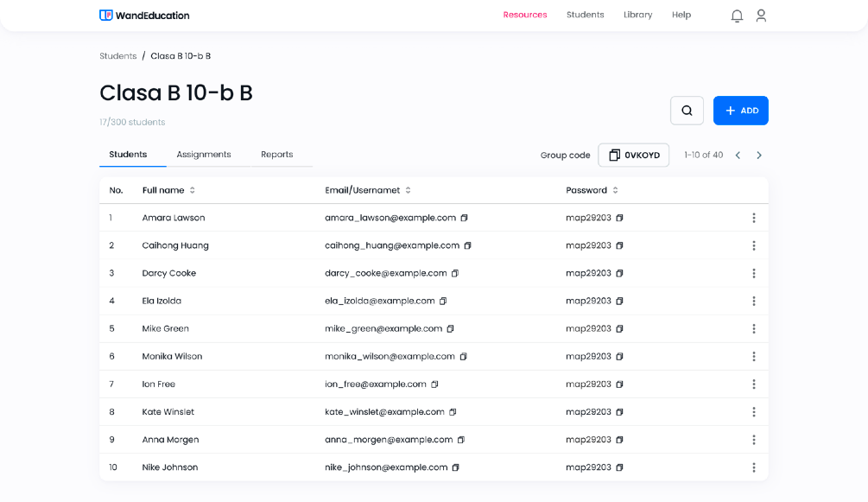Switch to the Reports tab
868x502 pixels.
click(276, 155)
